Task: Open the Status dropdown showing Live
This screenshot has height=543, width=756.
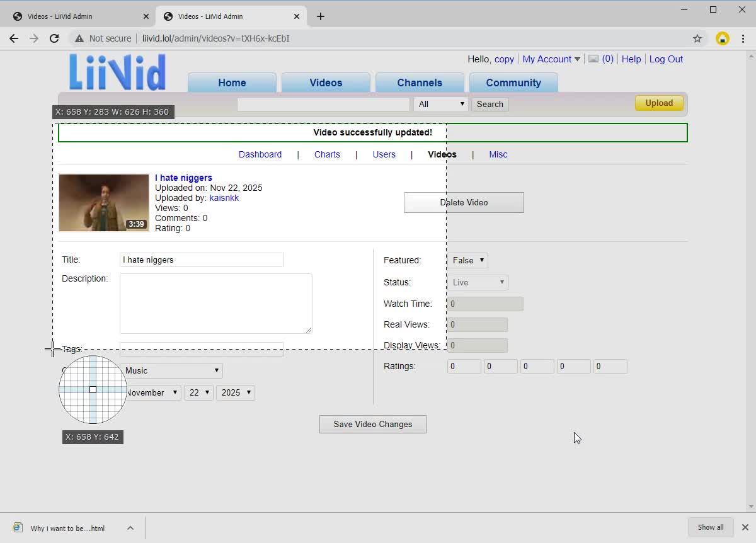Action: click(477, 282)
